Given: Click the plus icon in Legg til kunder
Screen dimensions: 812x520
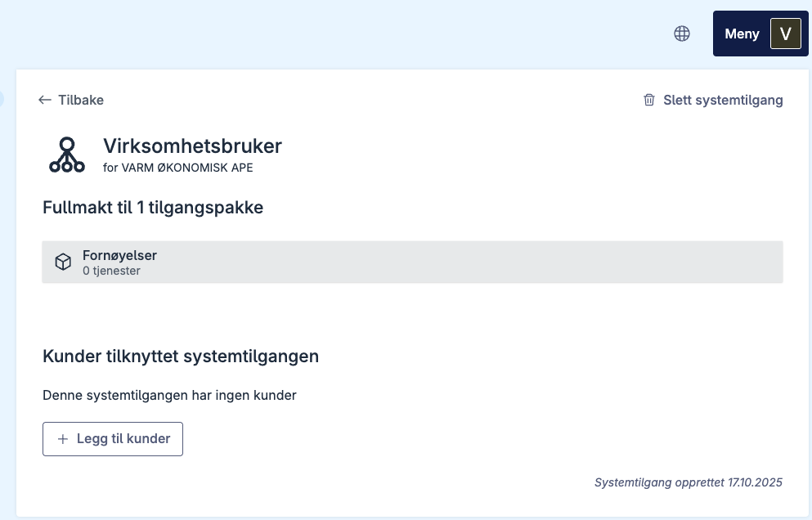Looking at the screenshot, I should (x=63, y=439).
